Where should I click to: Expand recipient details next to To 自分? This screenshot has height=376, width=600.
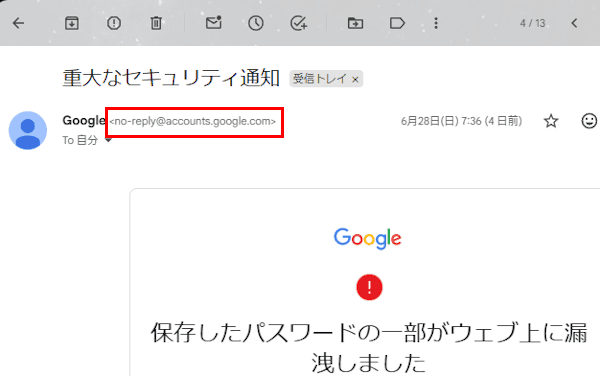click(x=108, y=140)
